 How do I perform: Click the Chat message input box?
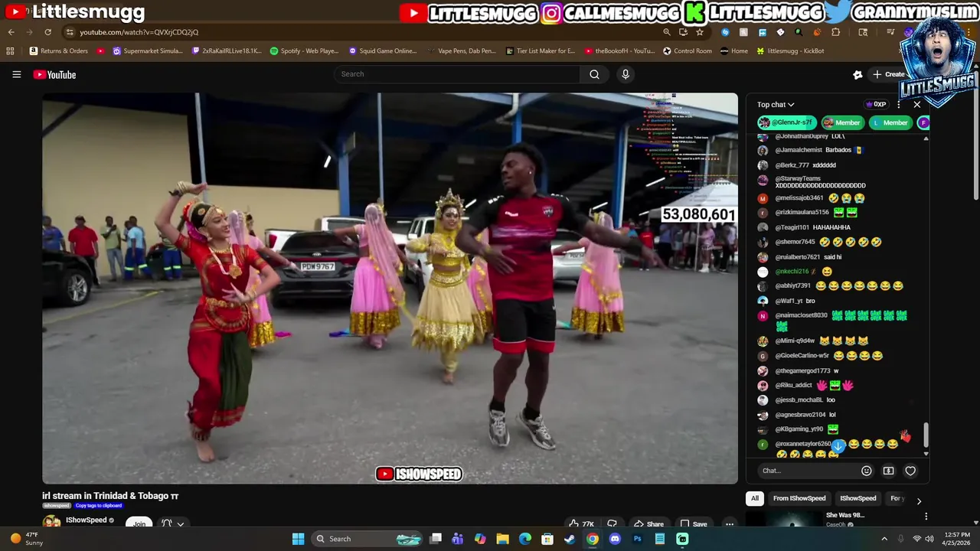[805, 471]
